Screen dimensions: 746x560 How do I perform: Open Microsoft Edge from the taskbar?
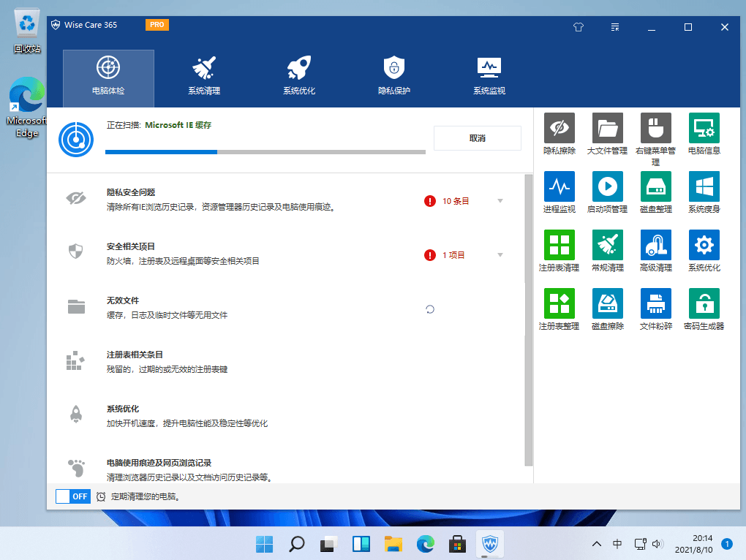(425, 544)
